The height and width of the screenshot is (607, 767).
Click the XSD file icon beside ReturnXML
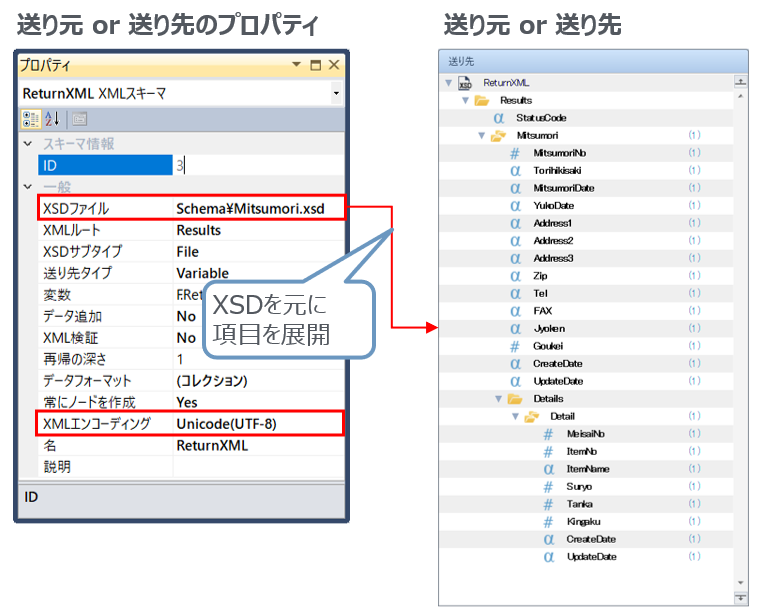tap(465, 83)
